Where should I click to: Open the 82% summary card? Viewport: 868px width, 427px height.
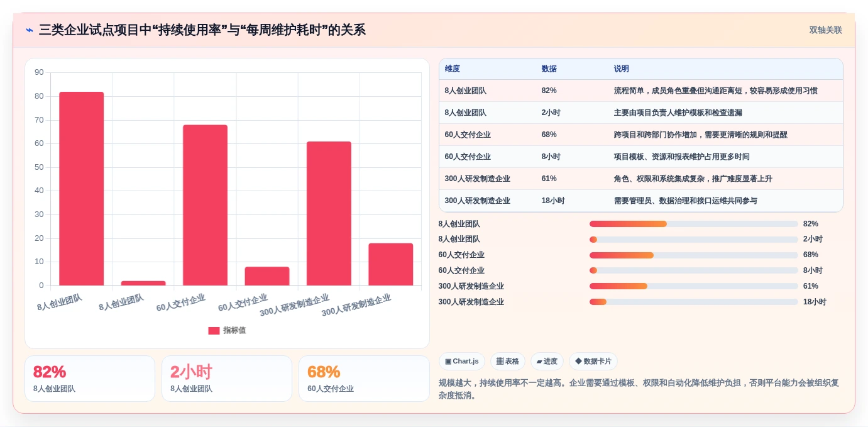coord(90,379)
